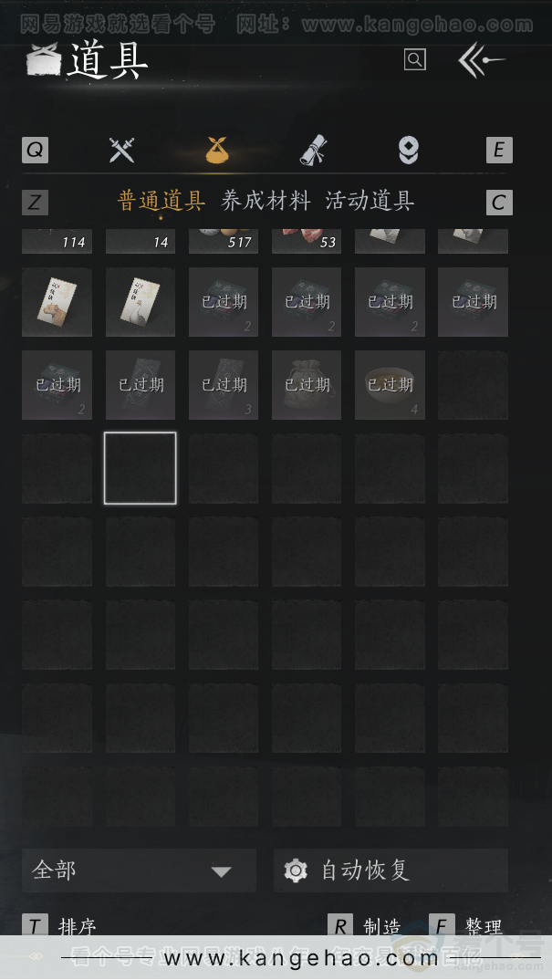Switch to 养成材料 tab

click(266, 202)
